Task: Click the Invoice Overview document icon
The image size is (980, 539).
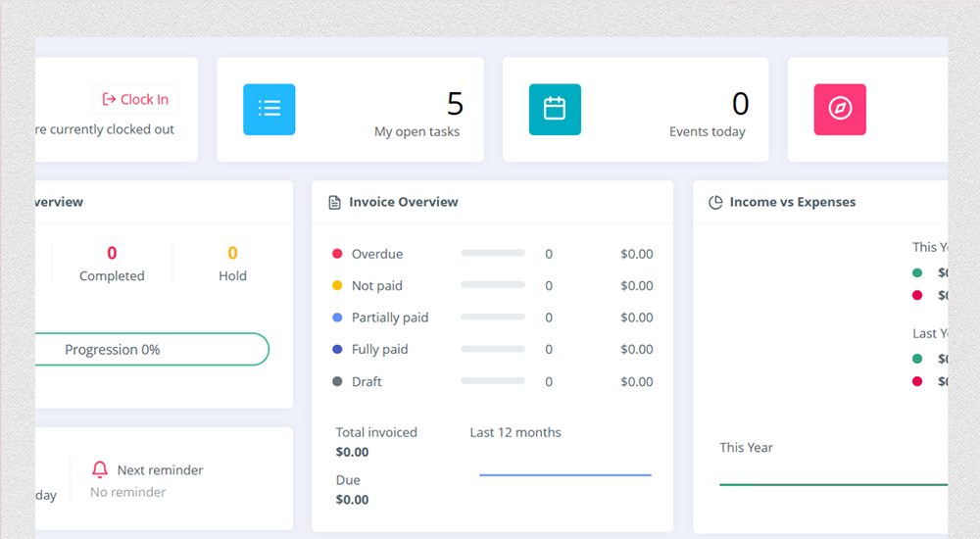Action: point(334,202)
